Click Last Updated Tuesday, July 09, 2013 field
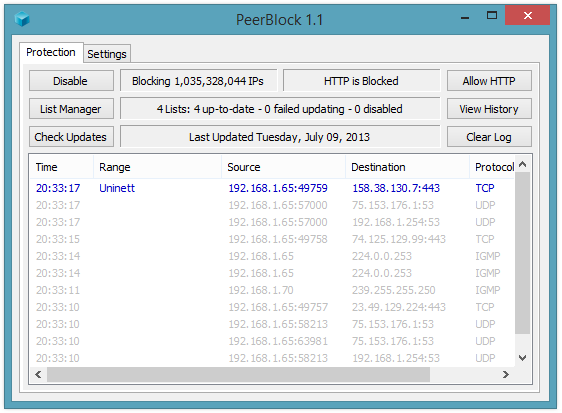The image size is (562, 413). coord(280,137)
